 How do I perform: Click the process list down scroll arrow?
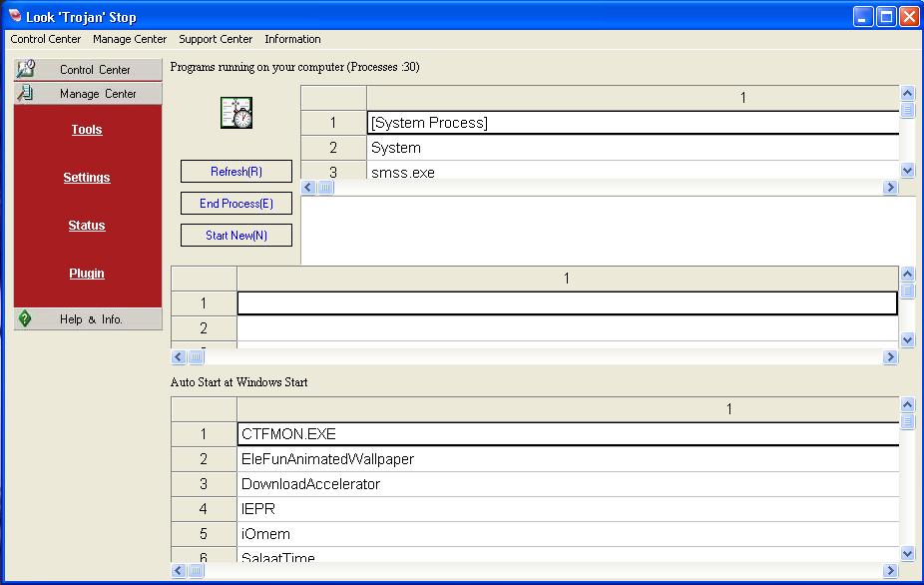pyautogui.click(x=907, y=171)
